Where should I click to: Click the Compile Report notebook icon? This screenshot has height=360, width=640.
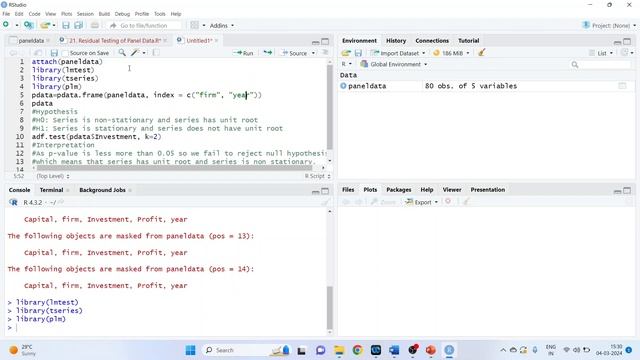(x=156, y=53)
